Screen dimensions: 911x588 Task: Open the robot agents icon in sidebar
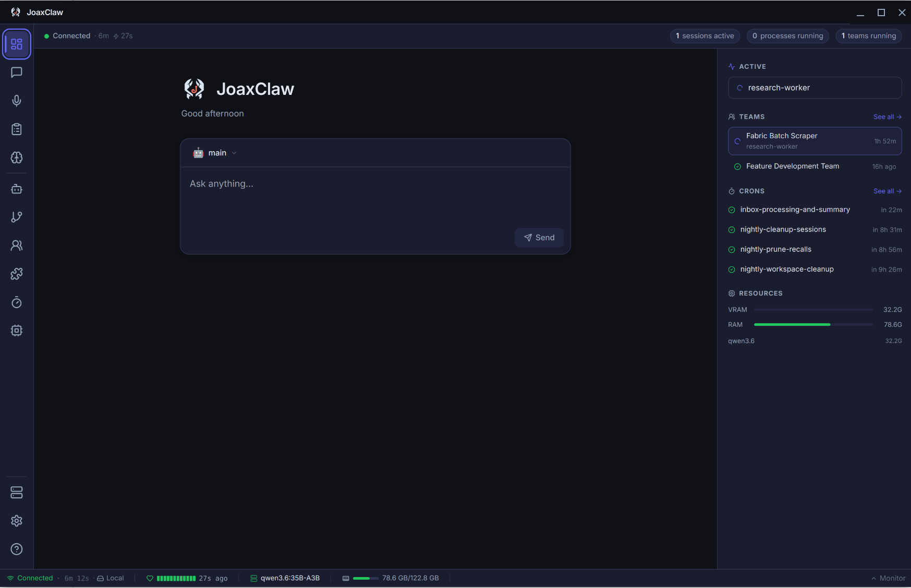17,189
